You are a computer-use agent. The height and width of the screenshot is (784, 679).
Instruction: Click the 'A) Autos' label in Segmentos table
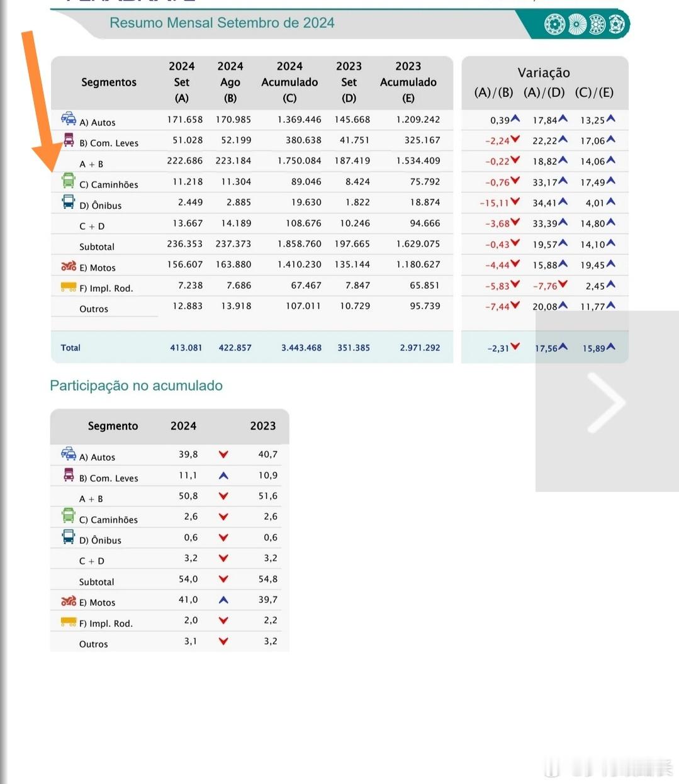(x=98, y=123)
